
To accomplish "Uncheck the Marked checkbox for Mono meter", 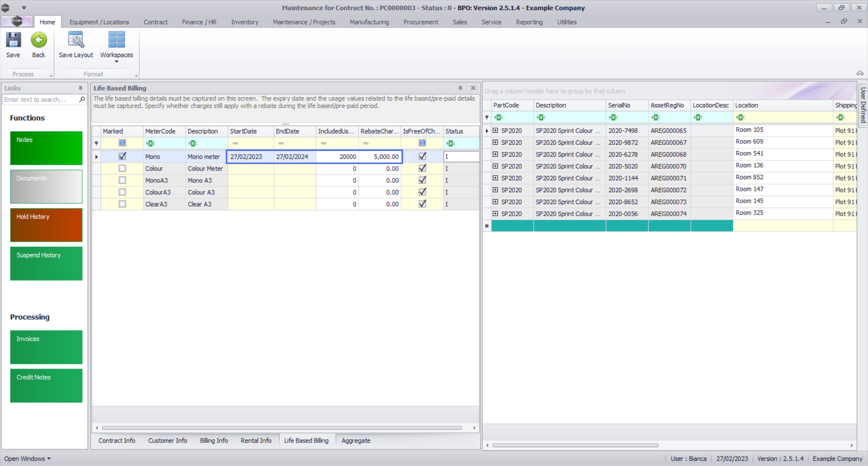I will (x=122, y=157).
